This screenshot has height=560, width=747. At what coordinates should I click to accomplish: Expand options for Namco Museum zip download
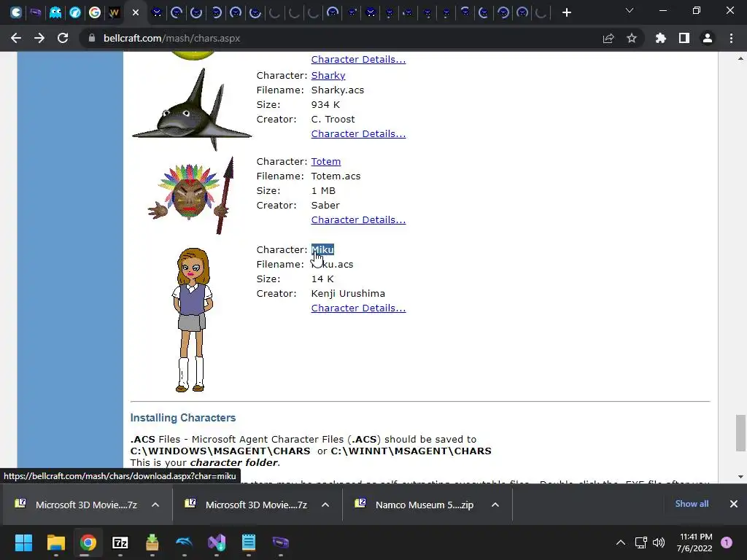tap(495, 505)
